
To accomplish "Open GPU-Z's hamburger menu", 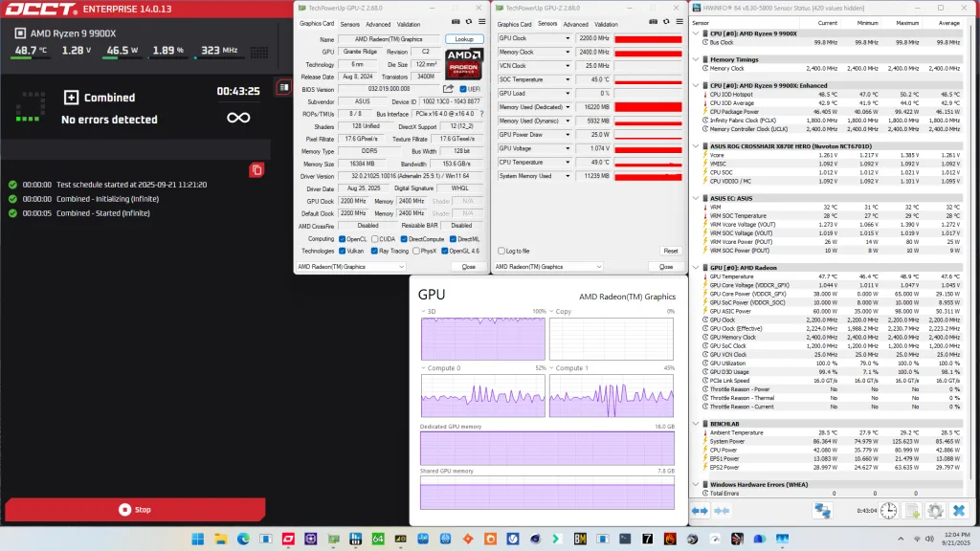I will point(481,21).
